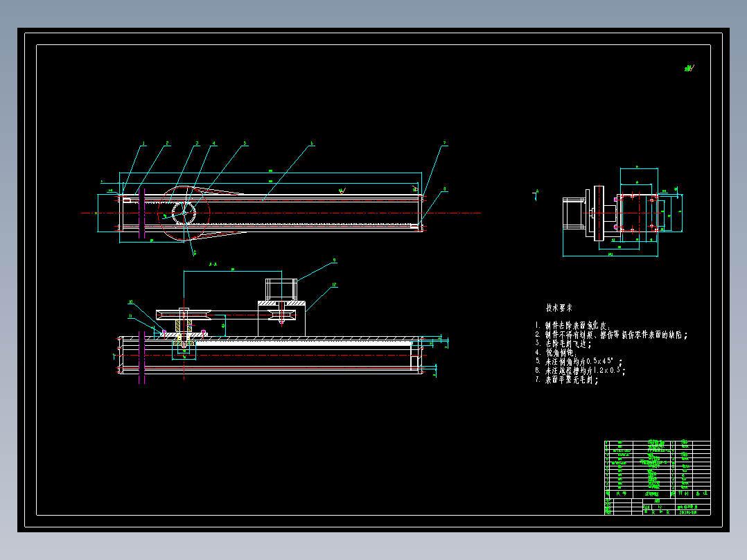The height and width of the screenshot is (560, 747).
Task: Select part callout number 10 in section view
Action: pos(130,302)
